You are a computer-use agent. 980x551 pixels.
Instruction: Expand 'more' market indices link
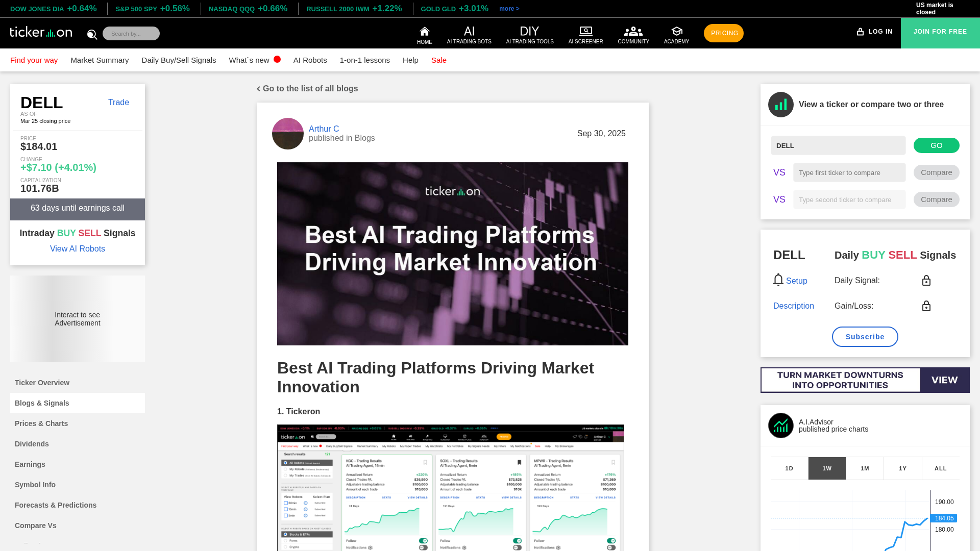point(509,9)
